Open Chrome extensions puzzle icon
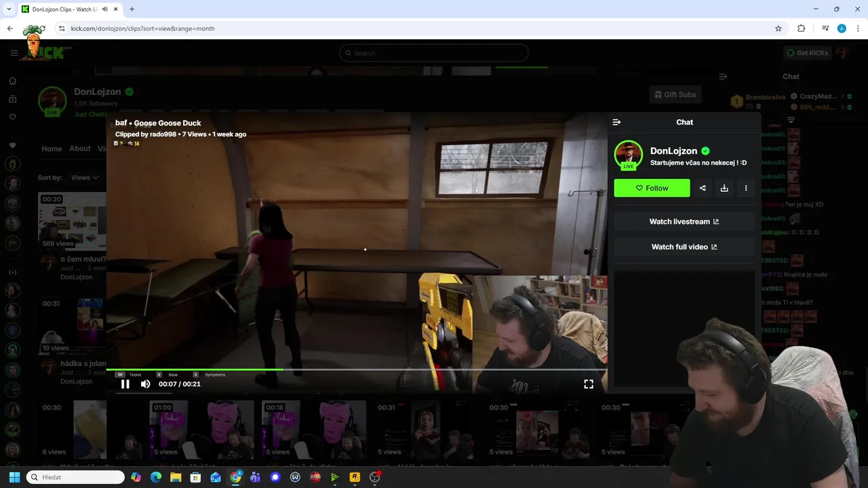The image size is (868, 488). coord(801,28)
